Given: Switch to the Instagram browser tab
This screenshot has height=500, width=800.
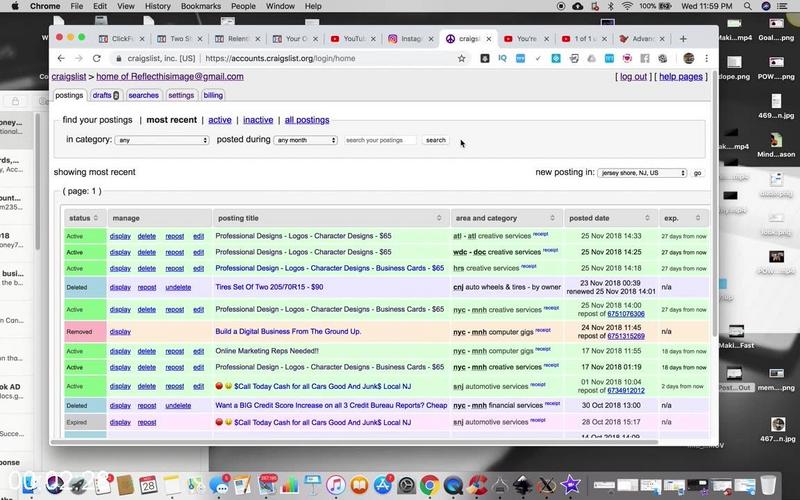Looking at the screenshot, I should click(410, 39).
